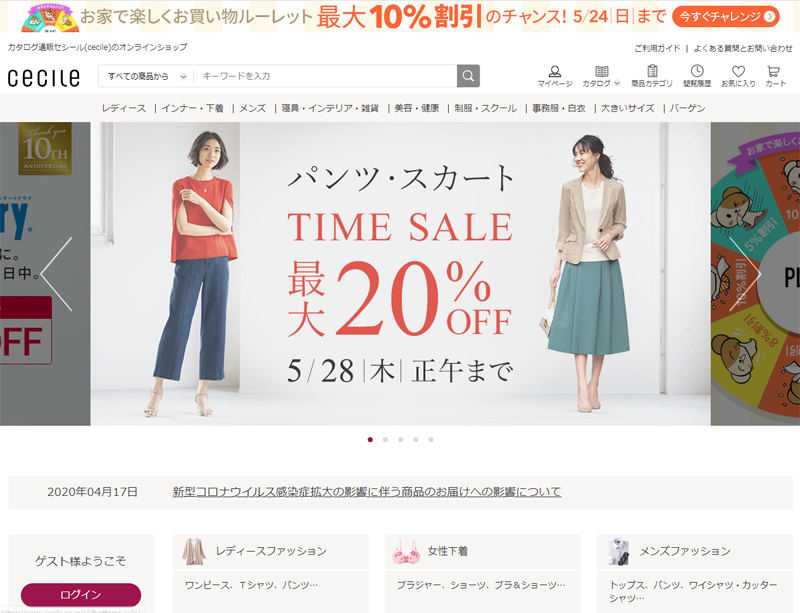
Task: Advance carousel with right arrow
Action: (x=744, y=274)
